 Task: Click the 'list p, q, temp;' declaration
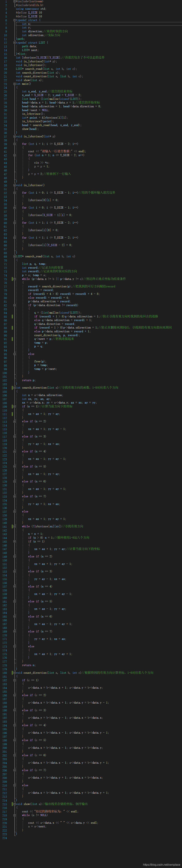[34, 264]
